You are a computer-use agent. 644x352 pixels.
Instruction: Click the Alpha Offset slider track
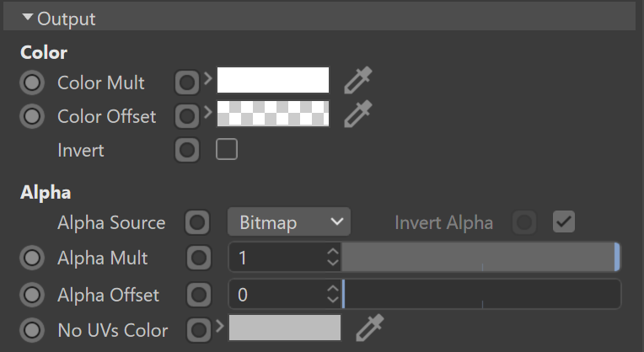(x=480, y=294)
